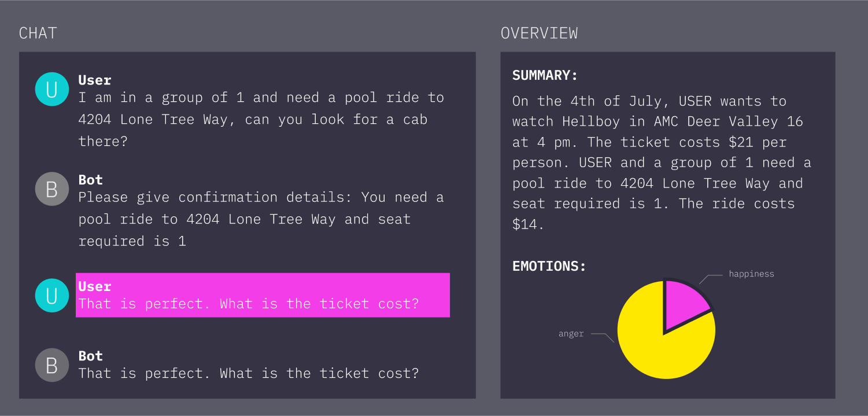This screenshot has height=416, width=868.
Task: Select the Bot confirmation details message
Action: coord(261,219)
